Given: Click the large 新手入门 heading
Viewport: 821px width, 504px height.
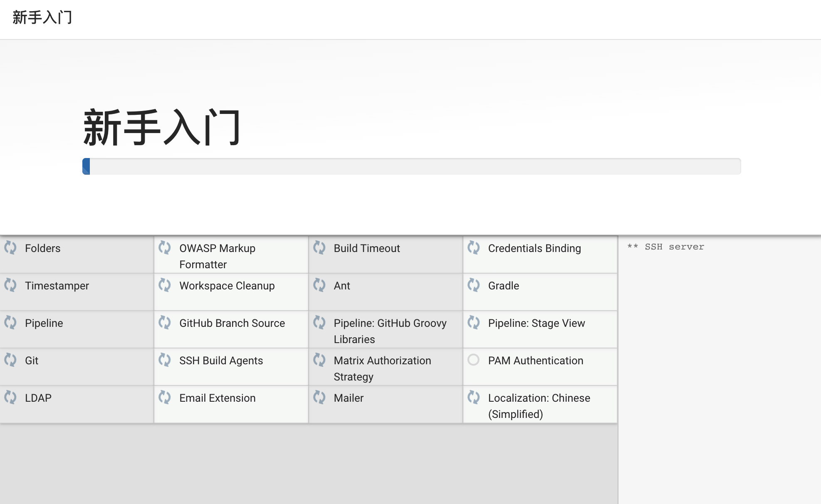Looking at the screenshot, I should (162, 128).
